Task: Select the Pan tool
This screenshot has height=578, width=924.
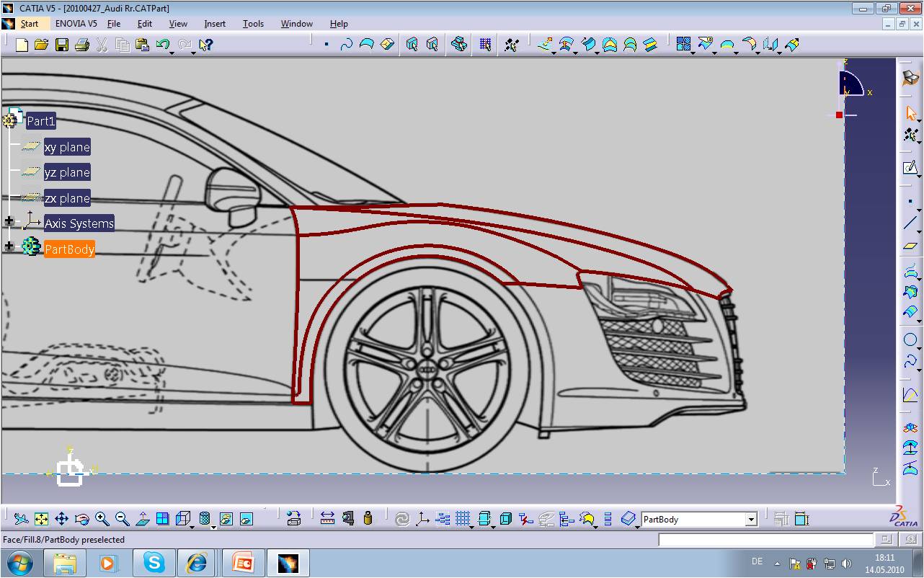Action: click(x=61, y=518)
